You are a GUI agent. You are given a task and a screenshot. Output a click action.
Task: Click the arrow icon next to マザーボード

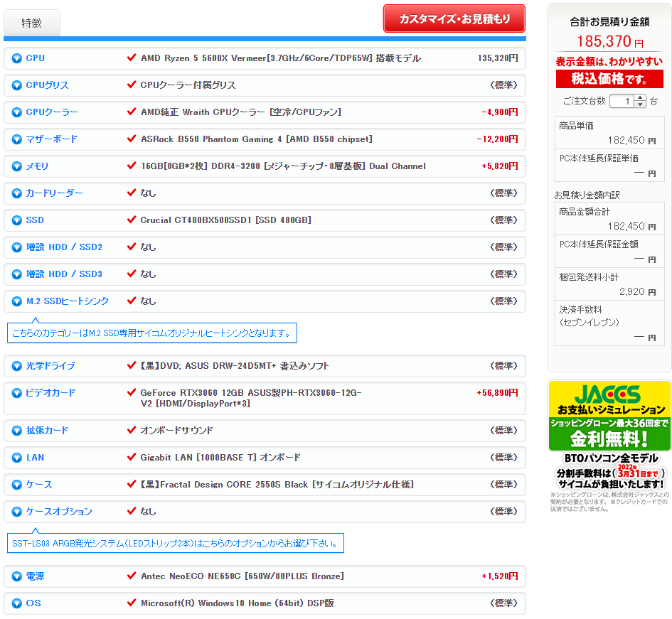tap(17, 139)
